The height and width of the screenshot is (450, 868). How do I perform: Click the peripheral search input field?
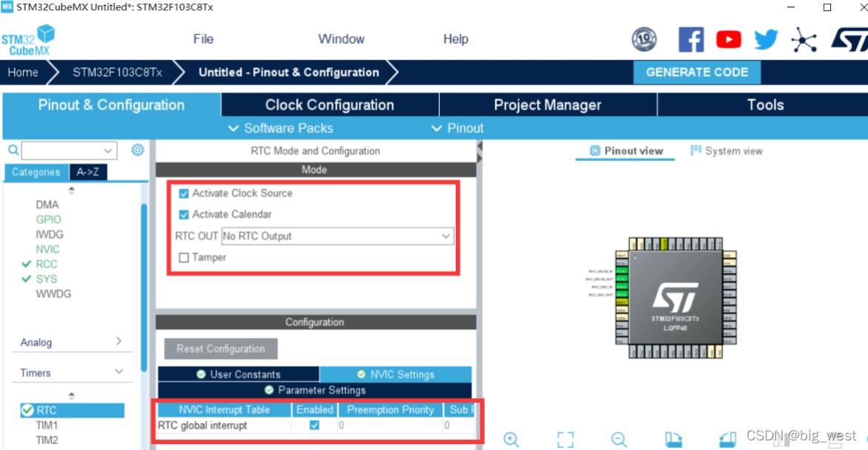click(x=62, y=150)
